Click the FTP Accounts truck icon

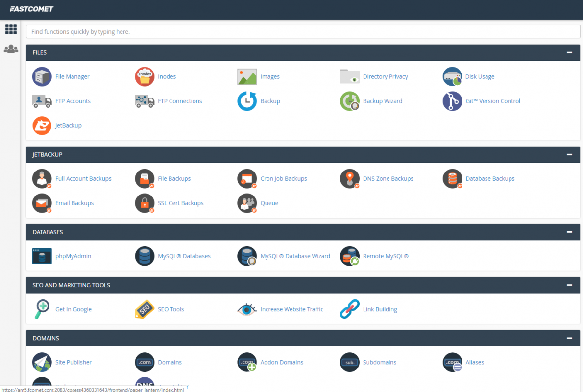click(42, 101)
